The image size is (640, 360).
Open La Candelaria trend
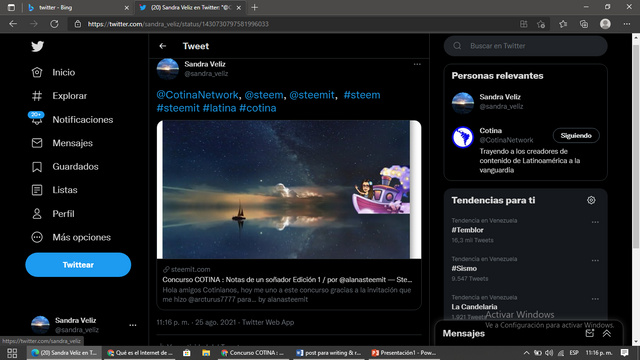pos(474,307)
